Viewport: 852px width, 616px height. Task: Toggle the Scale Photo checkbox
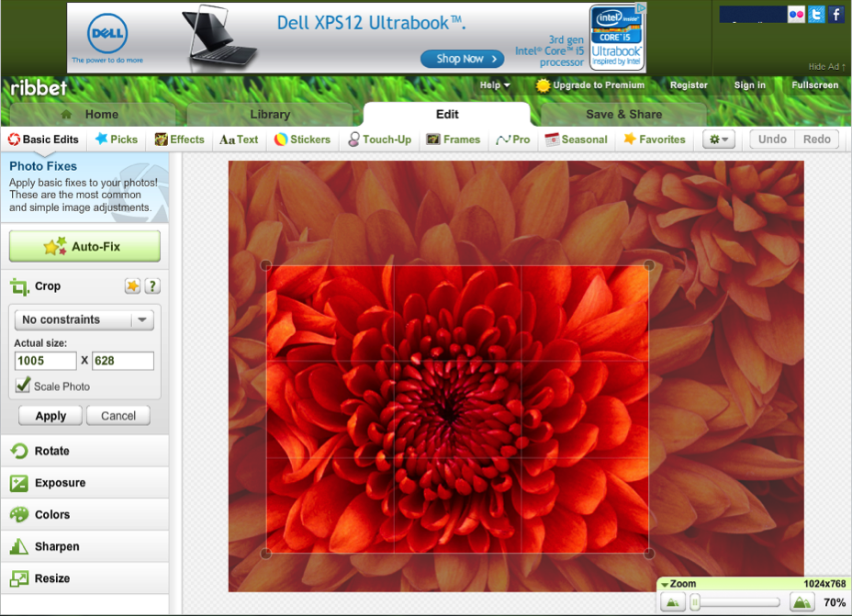click(x=23, y=386)
